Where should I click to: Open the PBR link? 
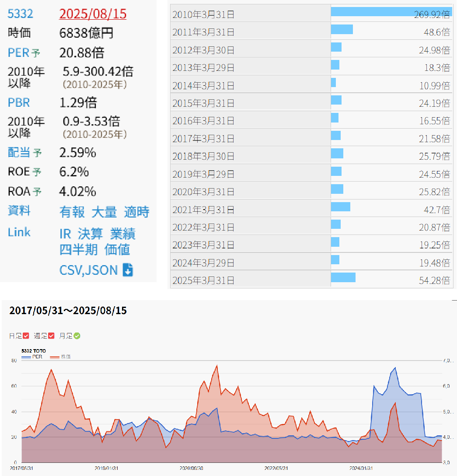pos(19,103)
